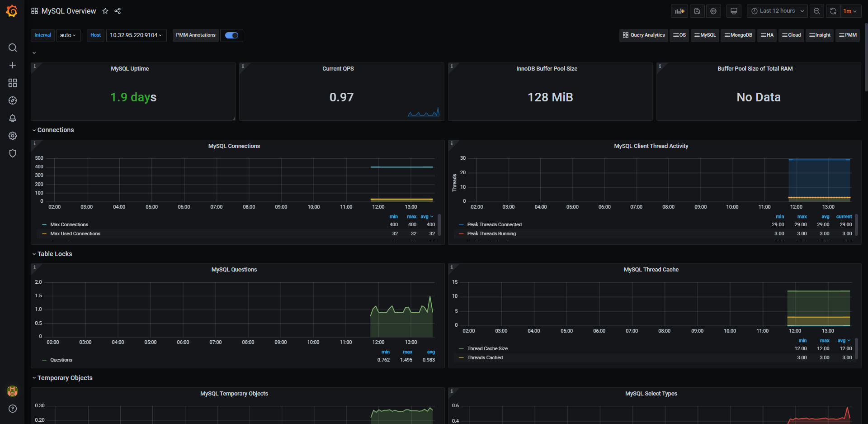Collapse the Table Locks row
Viewport: 868px width, 424px height.
tap(52, 254)
